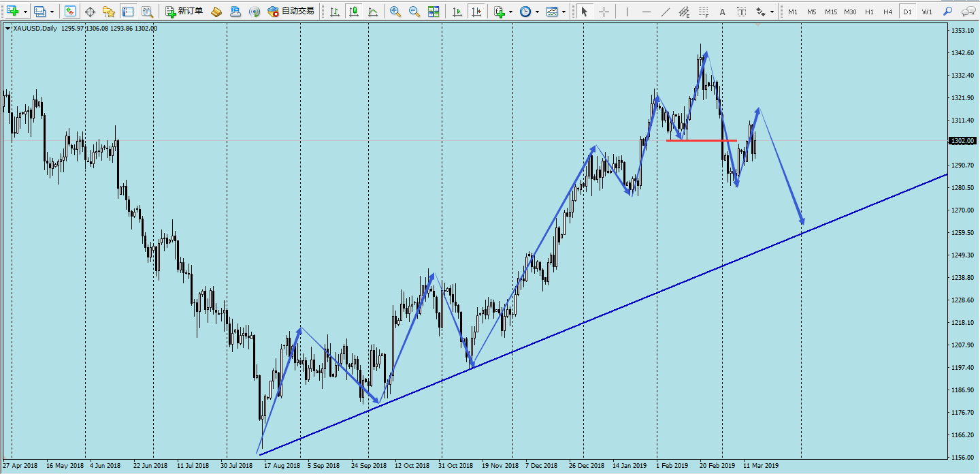Select the Fibonacci Retracement tool
Viewport: 980px width, 474px height.
pyautogui.click(x=704, y=12)
